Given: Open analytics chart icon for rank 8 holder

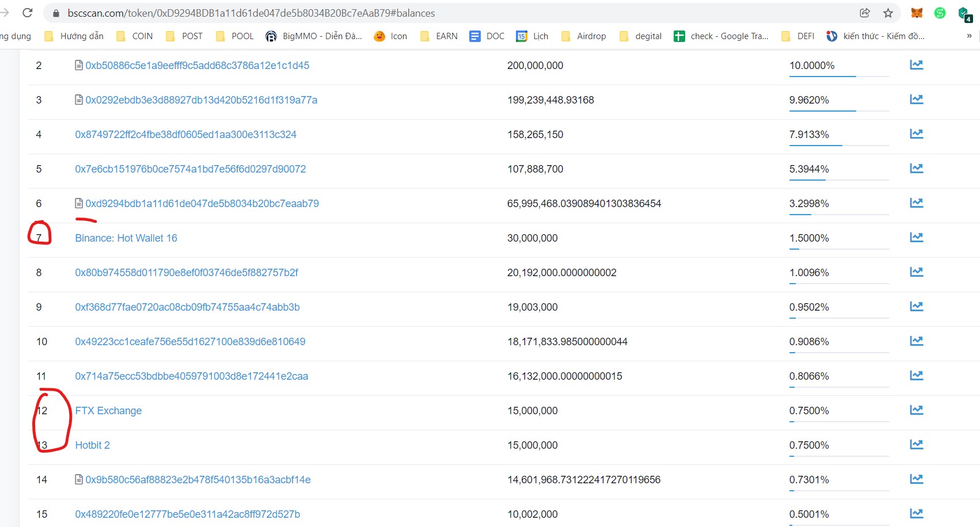Looking at the screenshot, I should point(916,272).
